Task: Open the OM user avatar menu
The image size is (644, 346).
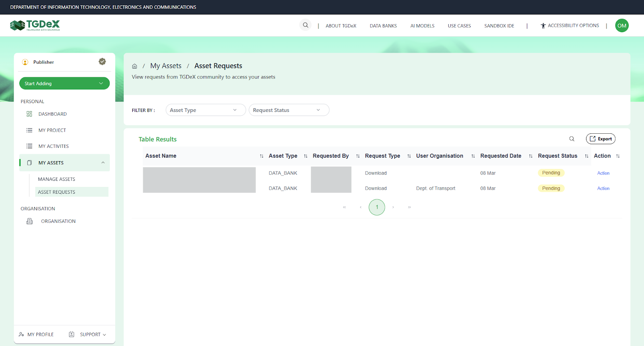Action: coord(621,26)
